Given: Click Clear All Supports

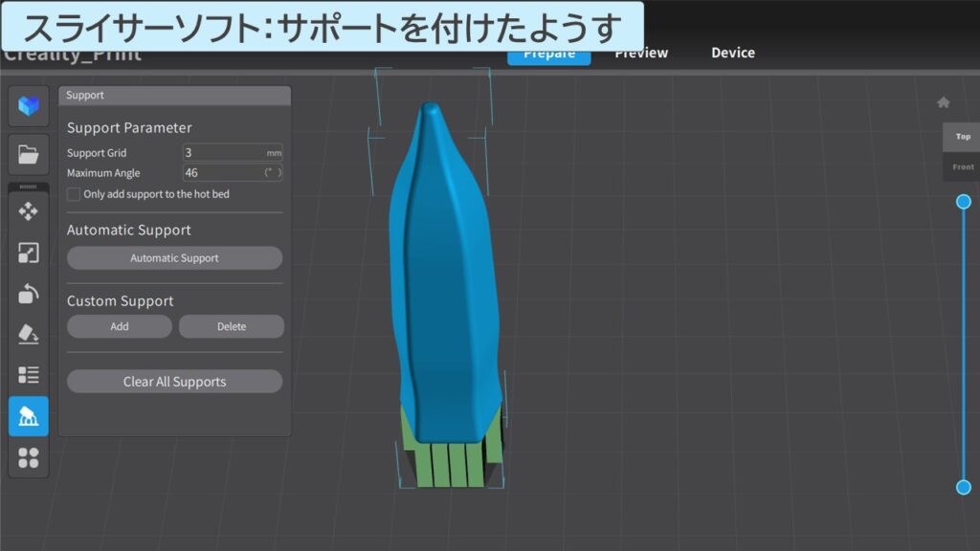Looking at the screenshot, I should (174, 381).
